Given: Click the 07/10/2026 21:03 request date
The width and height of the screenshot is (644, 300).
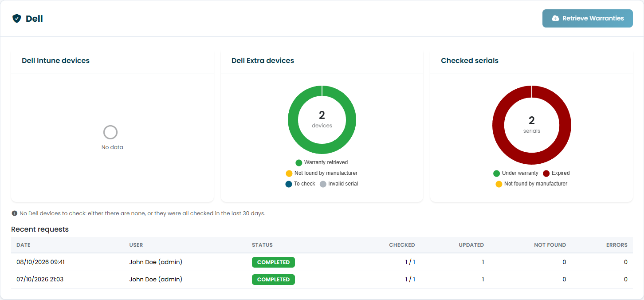Looking at the screenshot, I should (40, 280).
